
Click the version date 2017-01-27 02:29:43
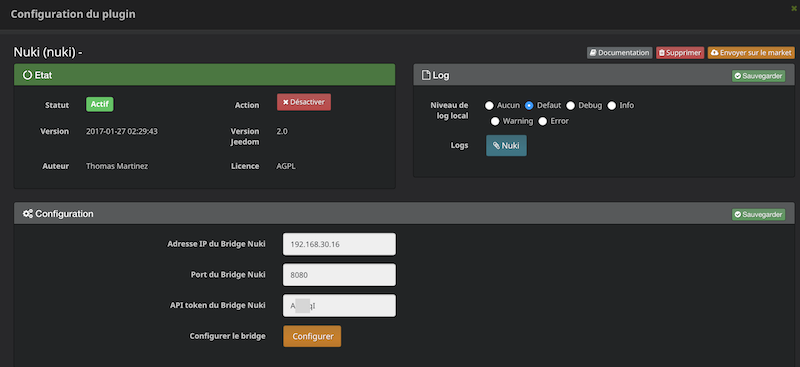tap(122, 131)
